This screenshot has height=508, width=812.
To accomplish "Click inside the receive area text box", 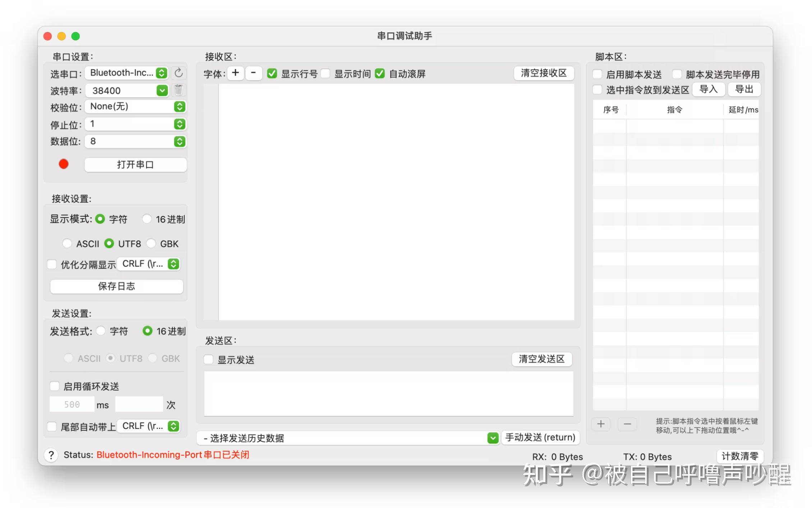I will (396, 202).
